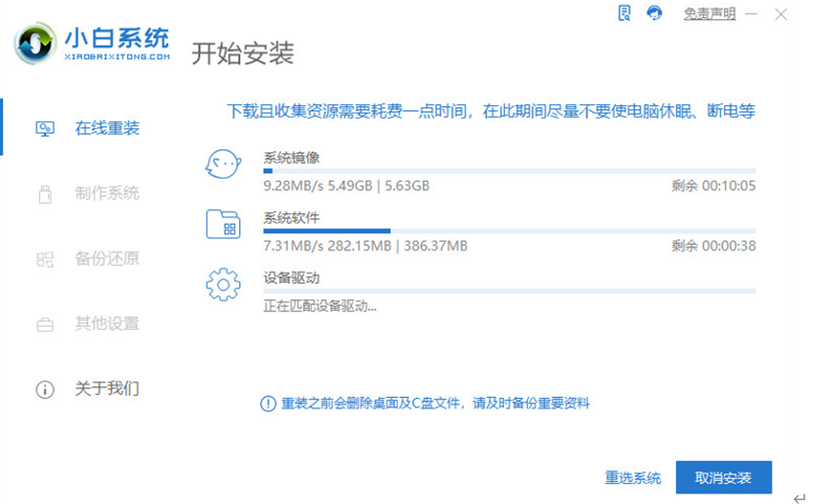Click the 取消安装 button
This screenshot has height=504, width=832.
[724, 477]
